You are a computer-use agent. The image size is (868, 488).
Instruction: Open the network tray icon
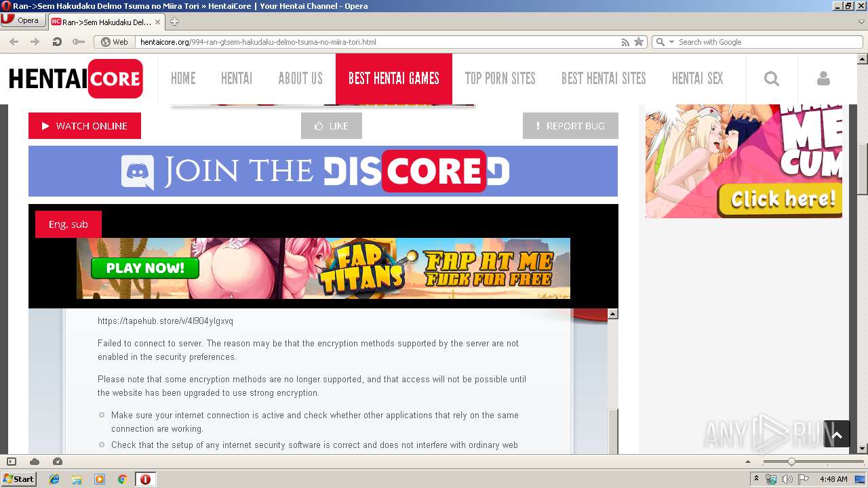click(x=771, y=479)
